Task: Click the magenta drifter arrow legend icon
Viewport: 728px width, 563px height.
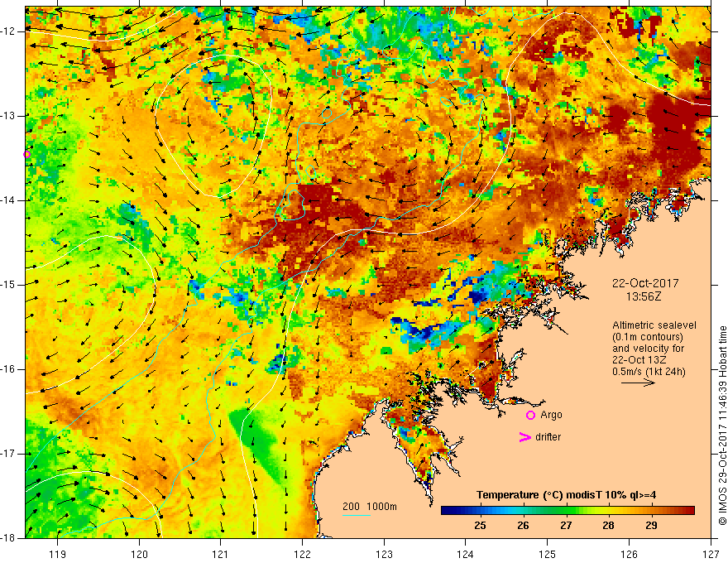Action: (x=524, y=437)
